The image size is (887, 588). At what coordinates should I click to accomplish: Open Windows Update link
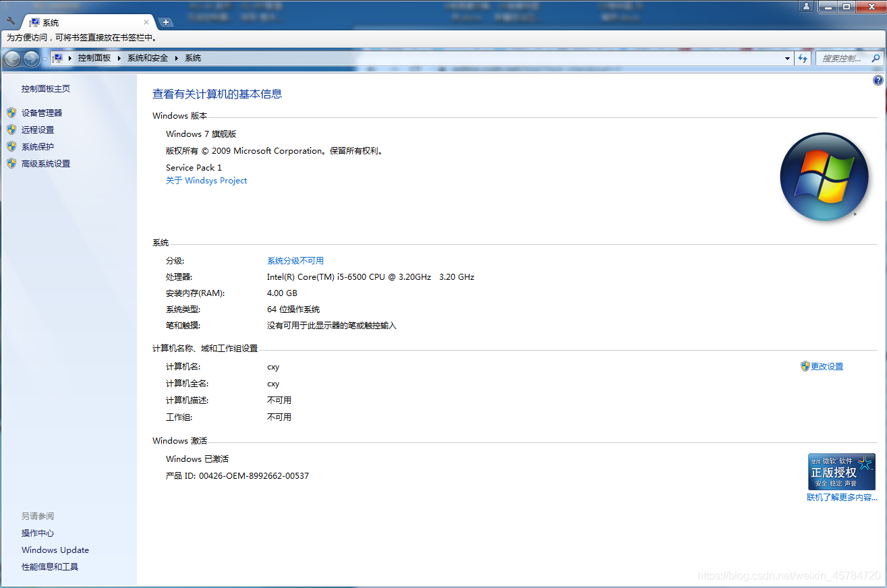coord(55,550)
